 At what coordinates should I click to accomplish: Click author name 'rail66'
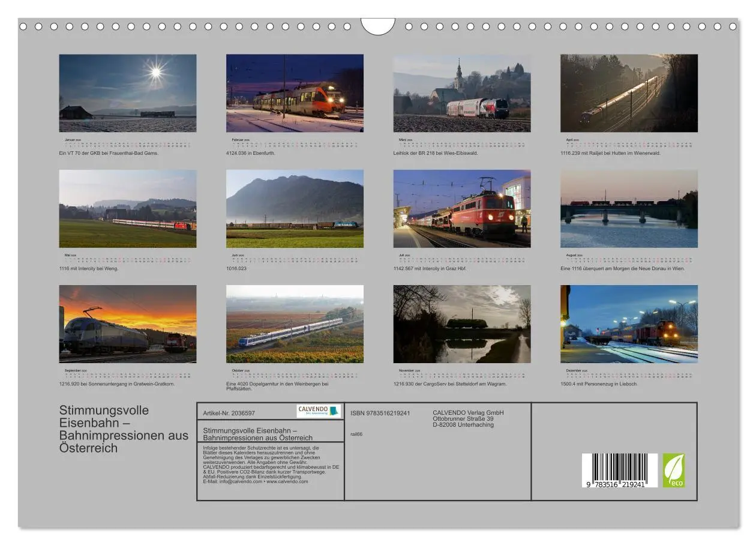356,434
